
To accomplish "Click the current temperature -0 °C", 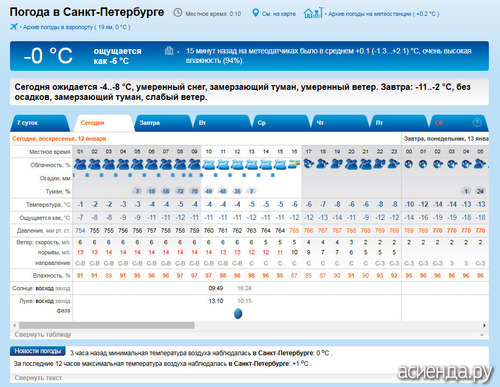I will pos(48,55).
